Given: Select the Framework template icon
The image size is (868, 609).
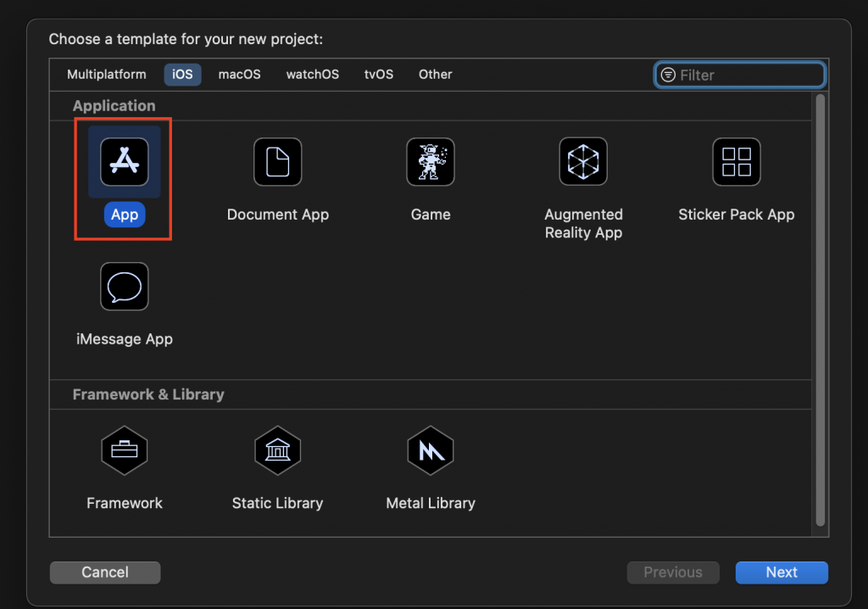Looking at the screenshot, I should coord(124,450).
